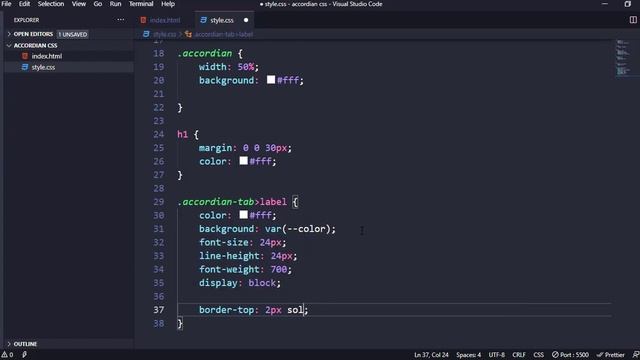Click the '50%' width value on line 19
This screenshot has height=360, width=640.
tap(246, 67)
